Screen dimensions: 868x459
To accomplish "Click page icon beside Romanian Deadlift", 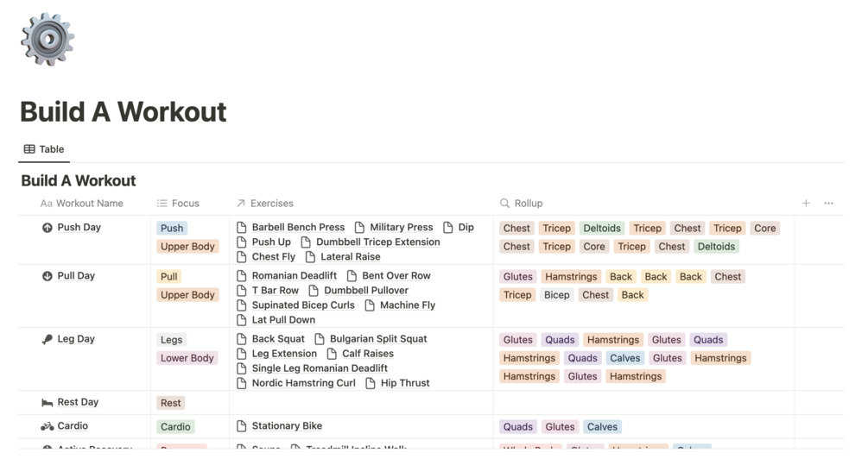I will pos(241,276).
